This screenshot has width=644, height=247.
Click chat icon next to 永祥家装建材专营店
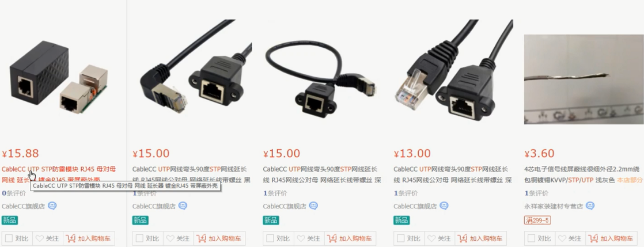click(590, 206)
